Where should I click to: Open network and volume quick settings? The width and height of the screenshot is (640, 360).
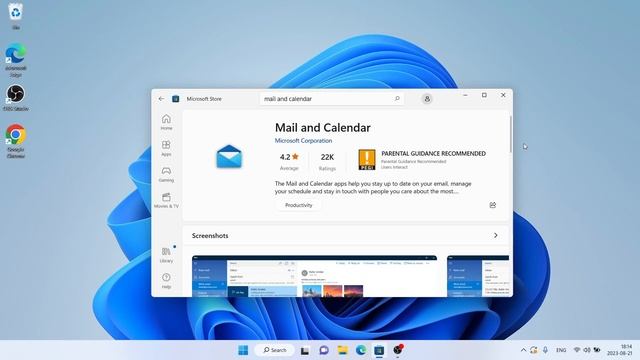587,350
